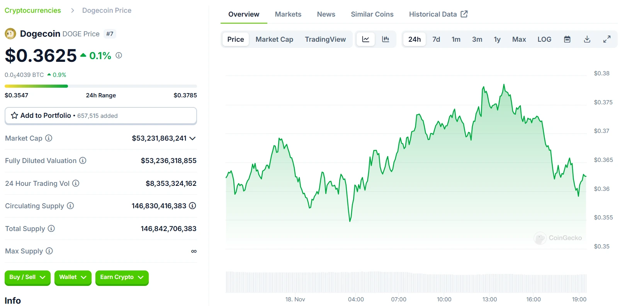This screenshot has height=306, width=644.
Task: Set chart range to 24h
Action: tap(415, 39)
